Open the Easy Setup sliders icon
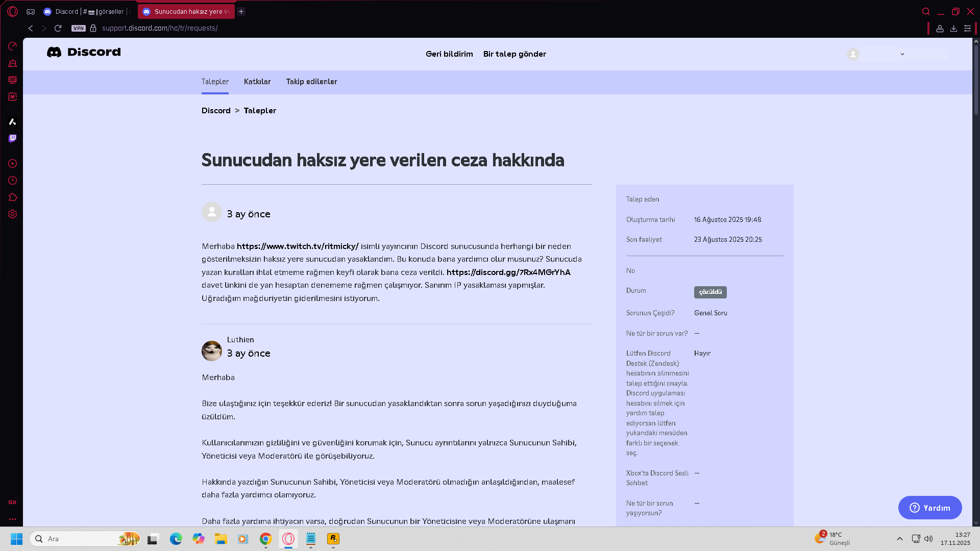This screenshot has width=980, height=551. coord(967,29)
